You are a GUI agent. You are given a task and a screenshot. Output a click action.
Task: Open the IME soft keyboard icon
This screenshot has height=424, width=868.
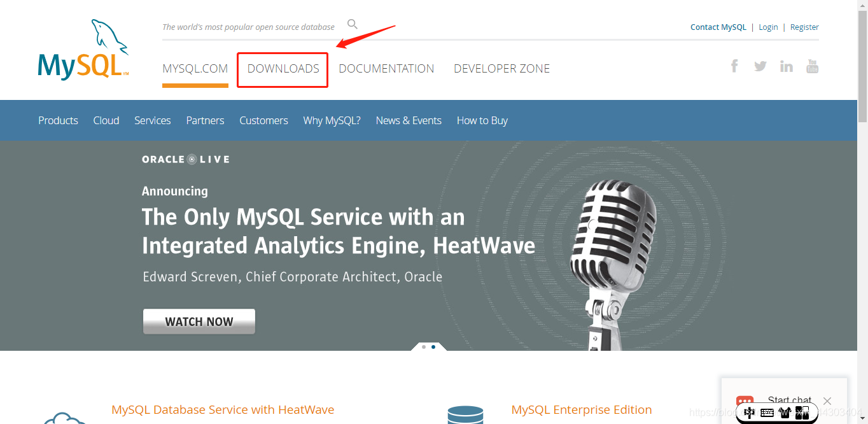pos(767,413)
